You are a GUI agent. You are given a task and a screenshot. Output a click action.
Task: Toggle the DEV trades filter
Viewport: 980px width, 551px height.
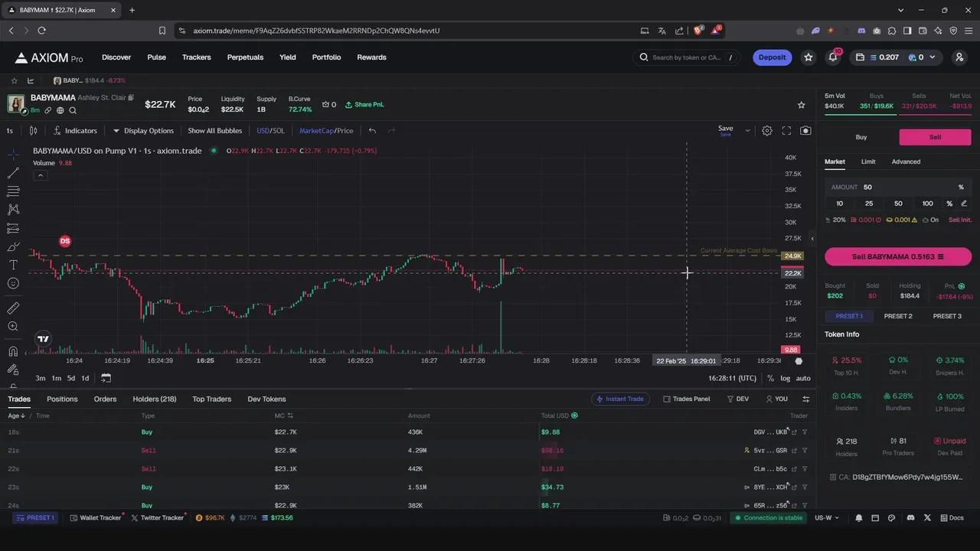pos(738,399)
